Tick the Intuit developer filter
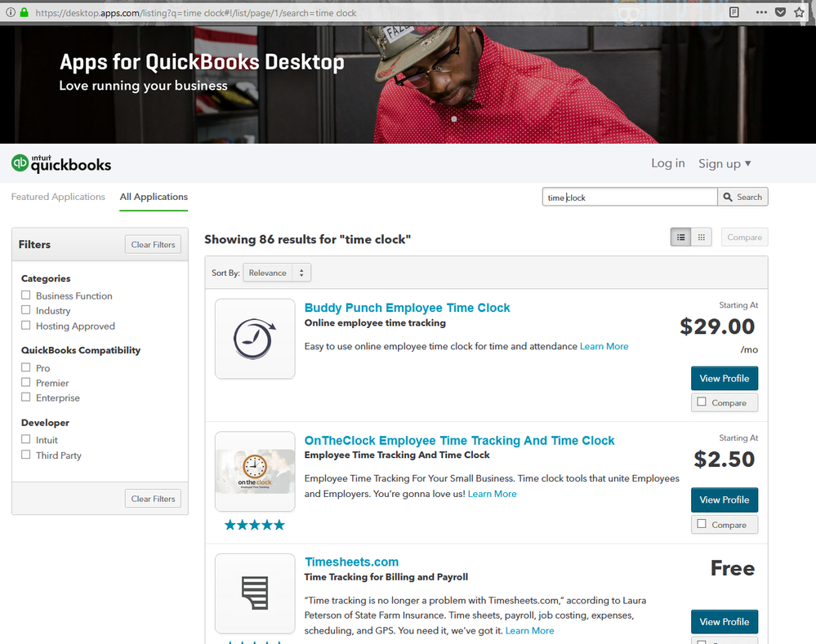This screenshot has width=816, height=644. (25, 439)
